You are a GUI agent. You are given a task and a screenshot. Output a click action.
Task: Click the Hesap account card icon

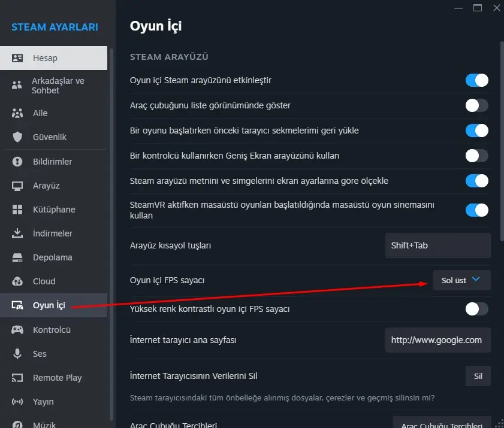(17, 58)
